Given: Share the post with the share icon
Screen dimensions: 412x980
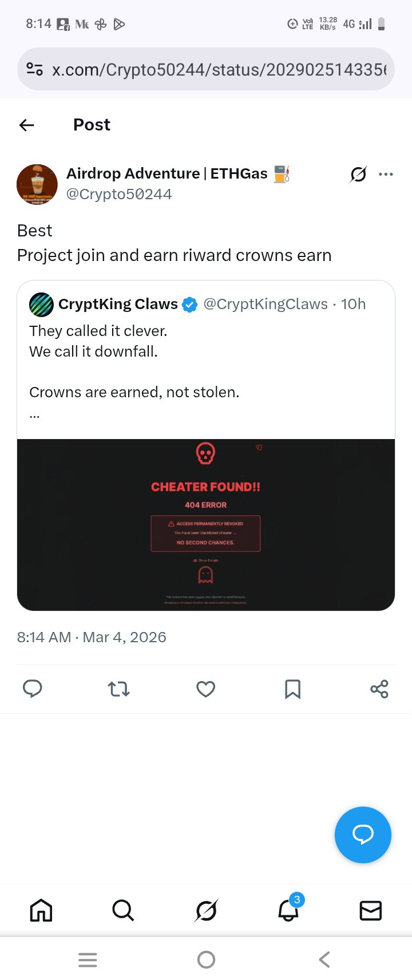Looking at the screenshot, I should [x=379, y=689].
